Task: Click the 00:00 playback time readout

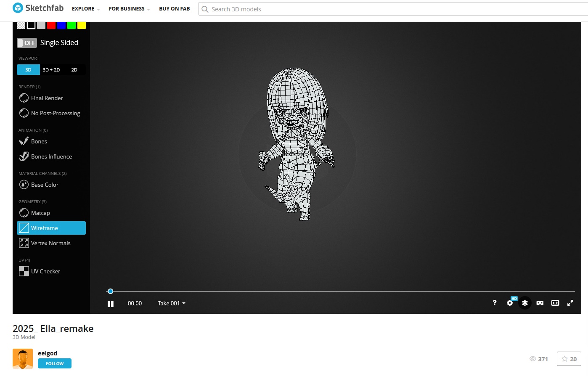Action: 135,303
